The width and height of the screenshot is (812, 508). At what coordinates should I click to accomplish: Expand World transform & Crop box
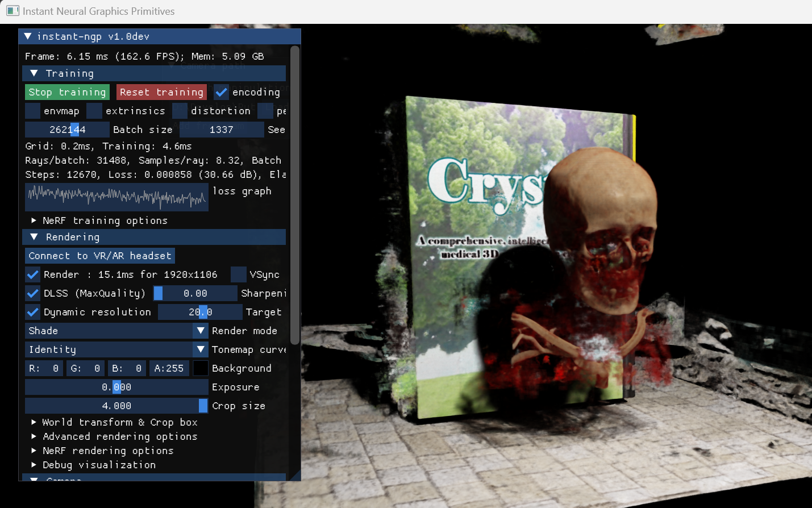click(x=34, y=422)
